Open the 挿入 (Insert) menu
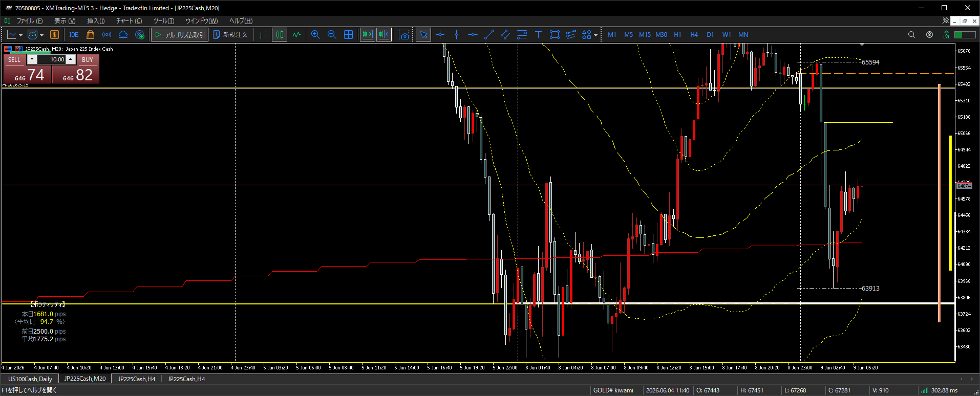The width and height of the screenshot is (980, 396). point(96,21)
